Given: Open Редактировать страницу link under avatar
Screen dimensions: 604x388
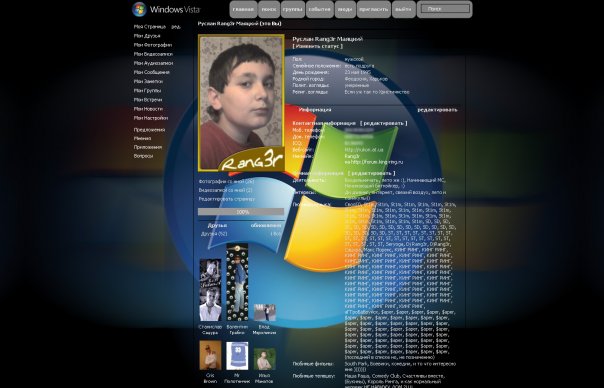Looking at the screenshot, I should (x=227, y=199).
